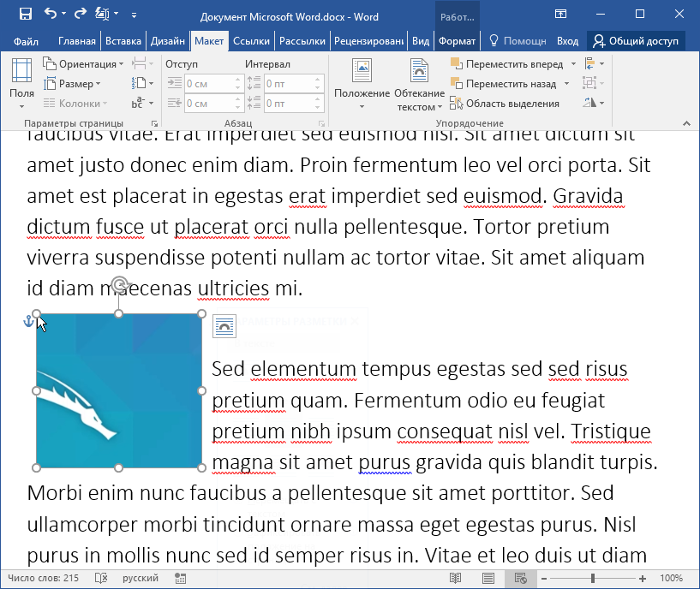Open the Рассылки tab
This screenshot has height=589, width=700.
click(x=302, y=41)
